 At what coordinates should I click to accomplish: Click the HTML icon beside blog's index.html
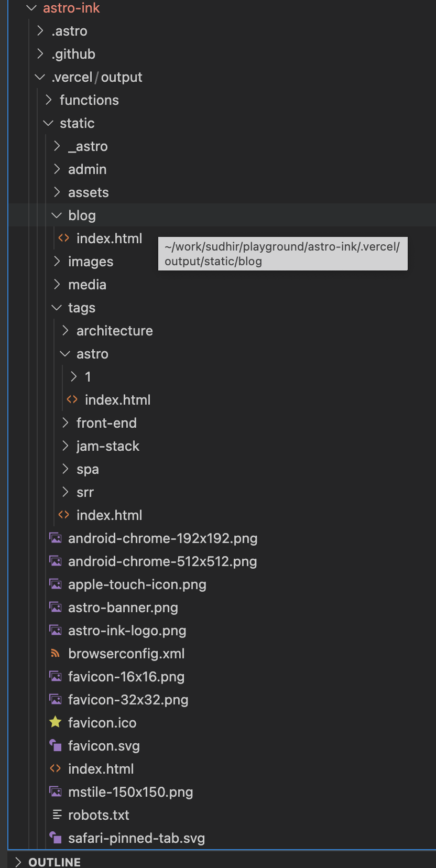click(63, 238)
